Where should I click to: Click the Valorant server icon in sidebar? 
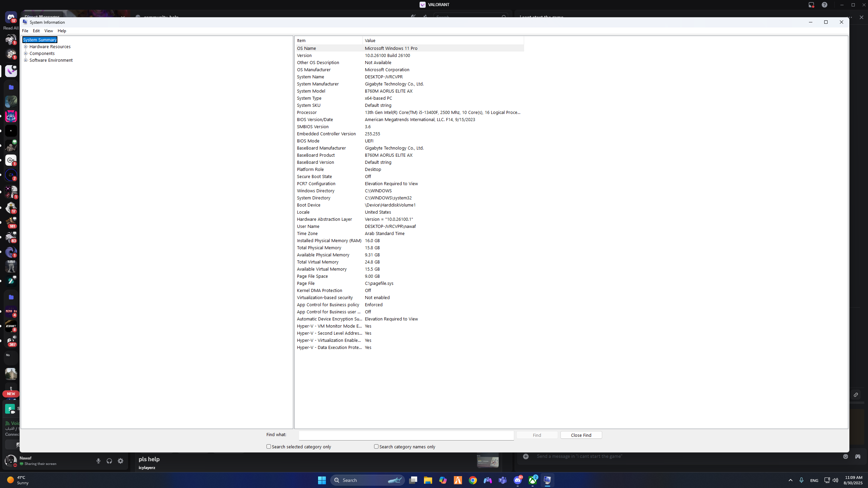pyautogui.click(x=11, y=71)
